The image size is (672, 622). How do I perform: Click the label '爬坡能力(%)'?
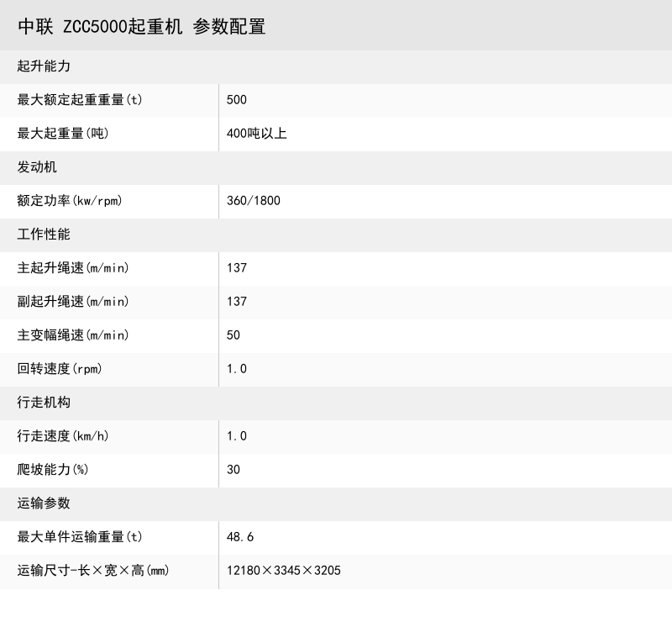[x=53, y=470]
